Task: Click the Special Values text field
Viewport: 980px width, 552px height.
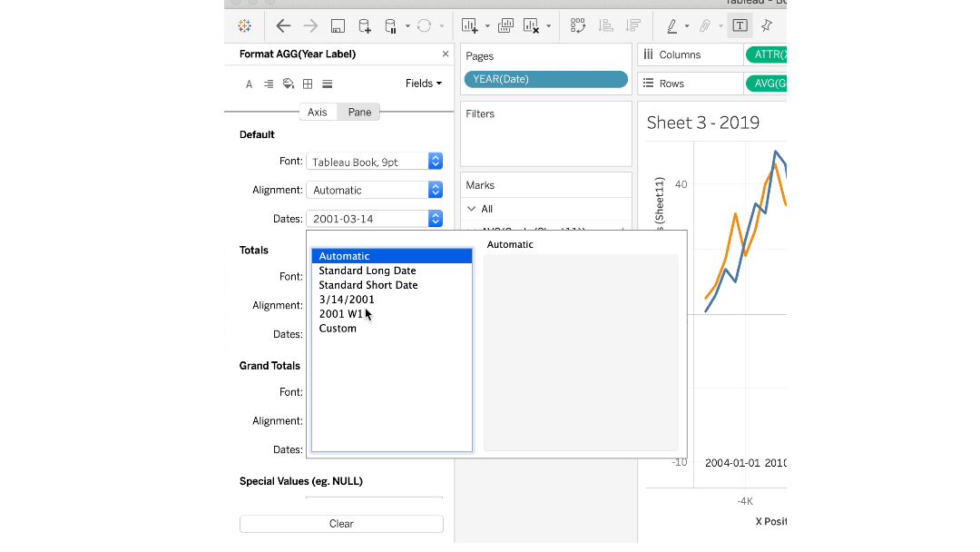Action: pyautogui.click(x=375, y=498)
